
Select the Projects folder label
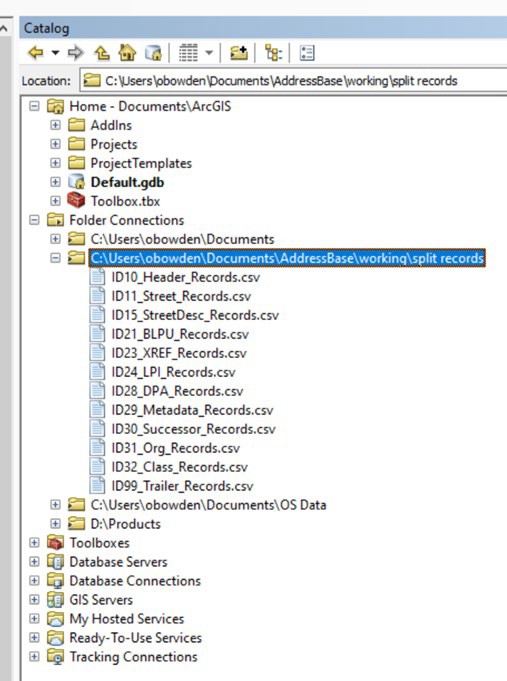(x=114, y=144)
